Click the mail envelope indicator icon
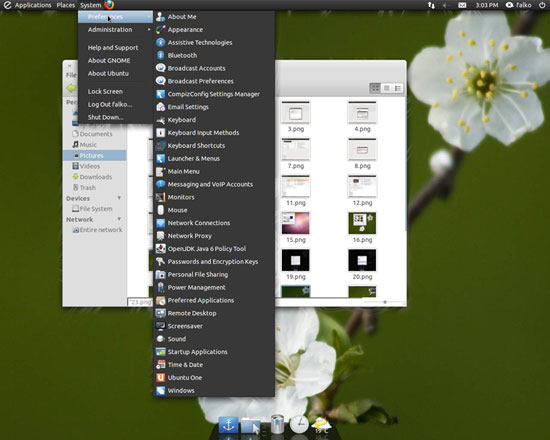This screenshot has width=550, height=440. pos(462,5)
